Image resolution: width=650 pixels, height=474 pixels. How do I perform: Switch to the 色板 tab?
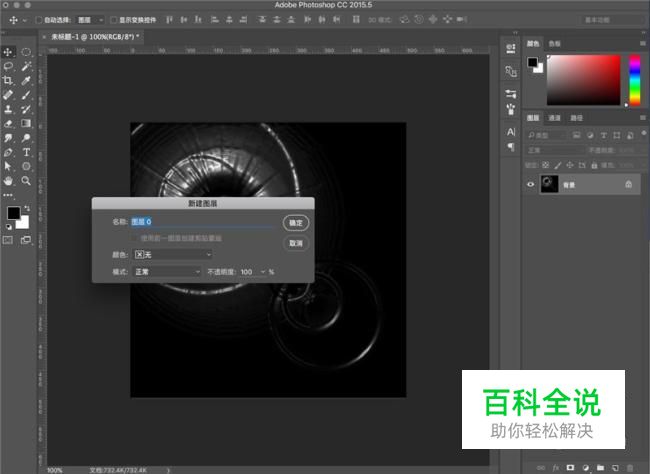(x=555, y=43)
